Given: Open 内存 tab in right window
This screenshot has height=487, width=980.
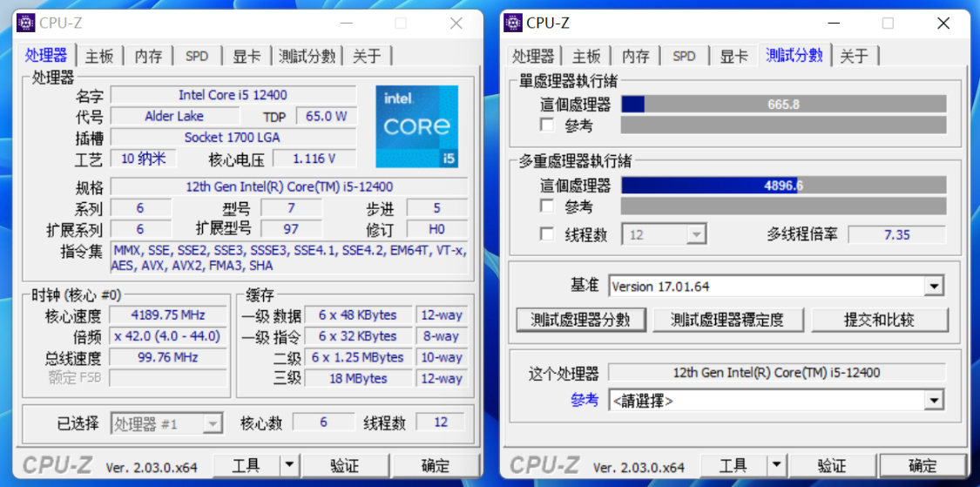Looking at the screenshot, I should pos(635,57).
